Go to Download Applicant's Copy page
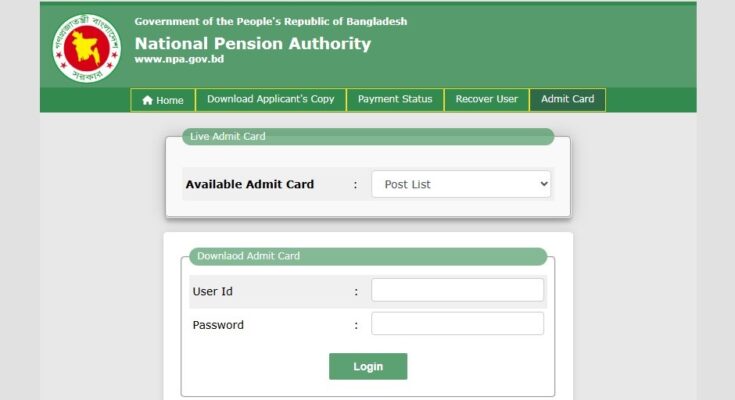The height and width of the screenshot is (400, 735). 270,99
